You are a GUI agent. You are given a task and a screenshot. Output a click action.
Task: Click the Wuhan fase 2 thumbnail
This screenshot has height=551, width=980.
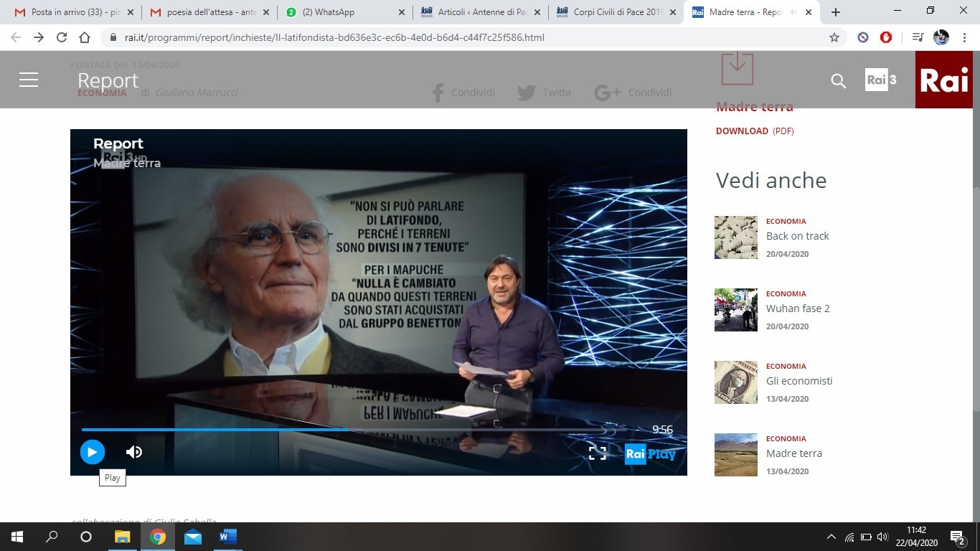pos(735,309)
